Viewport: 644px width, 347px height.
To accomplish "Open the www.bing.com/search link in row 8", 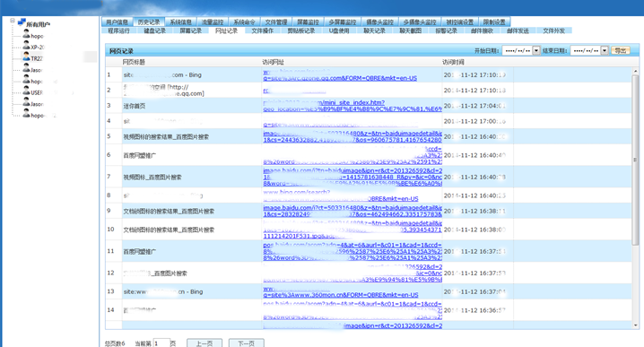I will click(341, 195).
